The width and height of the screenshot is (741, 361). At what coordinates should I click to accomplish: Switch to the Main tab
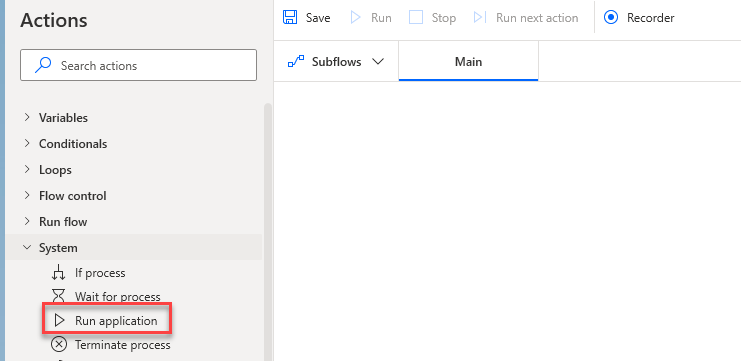point(468,61)
